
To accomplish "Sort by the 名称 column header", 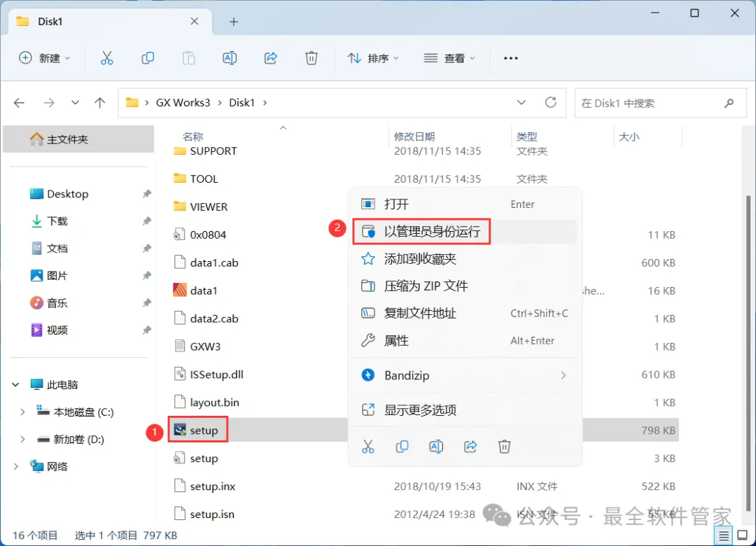I will [x=193, y=136].
